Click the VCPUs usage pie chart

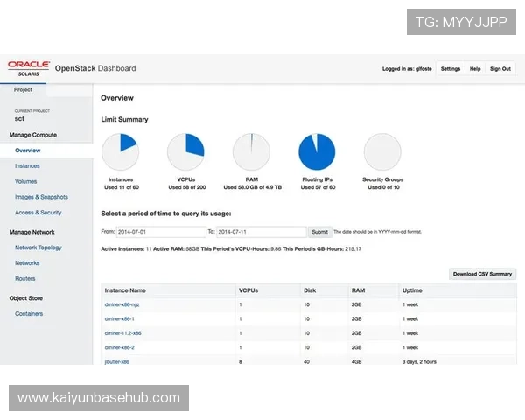coord(185,152)
